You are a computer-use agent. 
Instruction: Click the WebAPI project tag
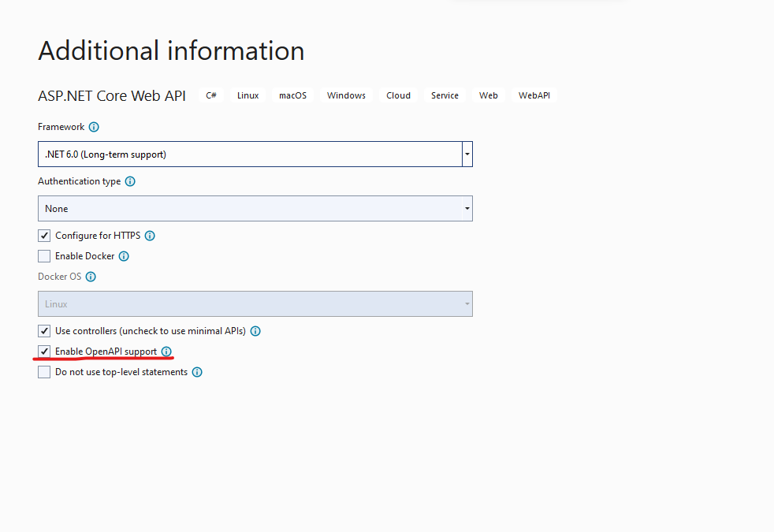(534, 95)
